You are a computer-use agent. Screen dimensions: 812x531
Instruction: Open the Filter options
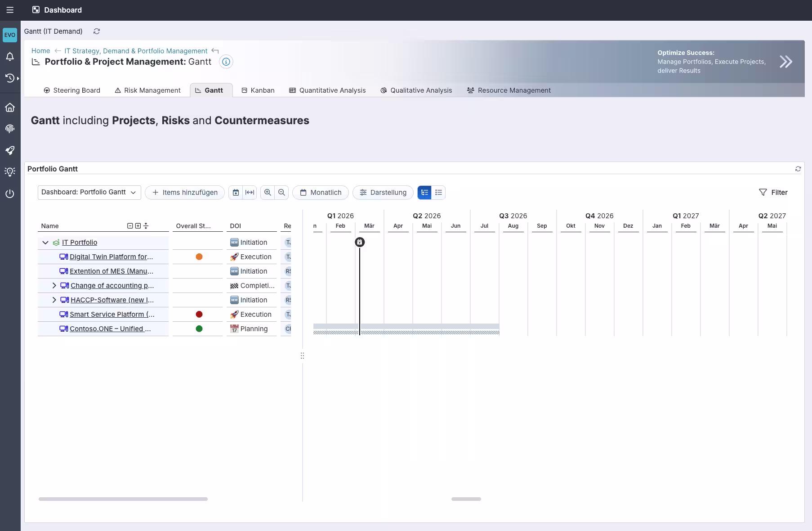[x=774, y=192]
